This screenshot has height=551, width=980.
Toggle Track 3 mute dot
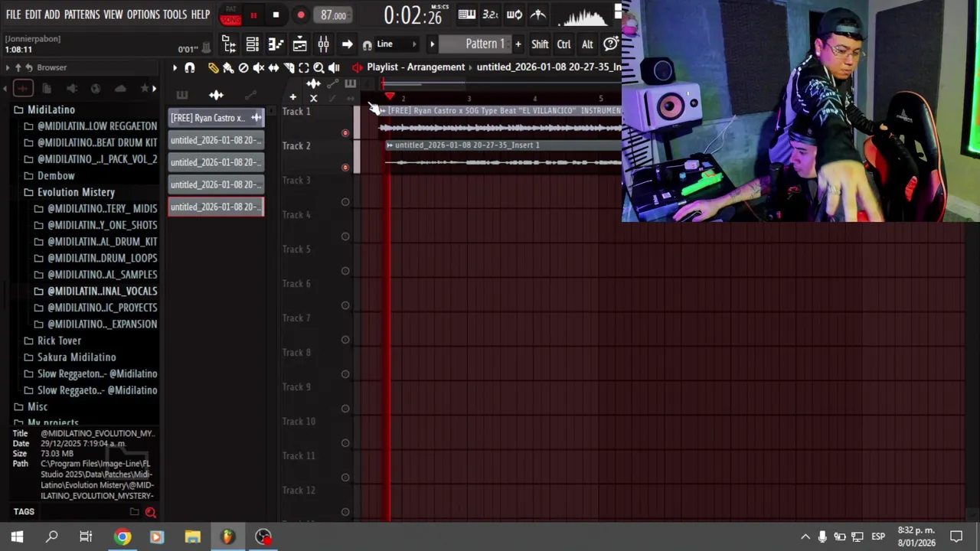[345, 202]
